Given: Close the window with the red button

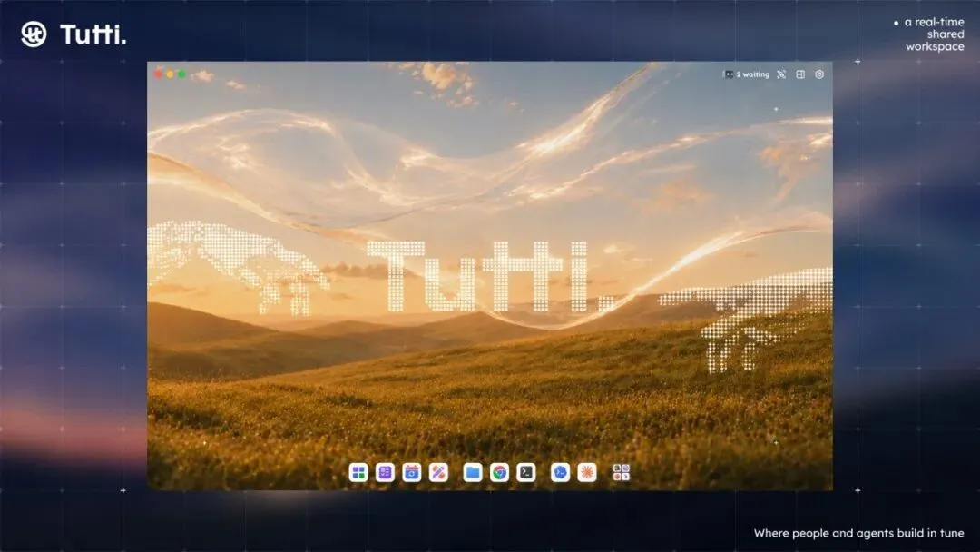Looking at the screenshot, I should point(158,74).
